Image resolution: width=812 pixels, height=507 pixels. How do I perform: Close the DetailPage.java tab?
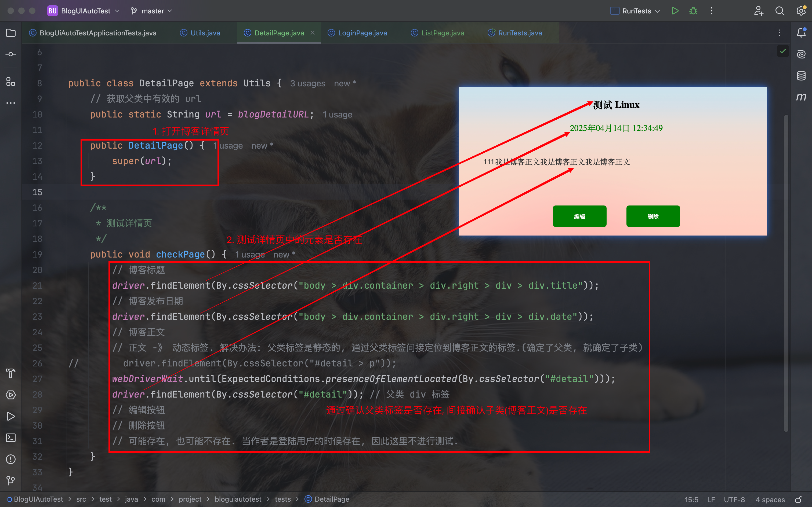click(312, 32)
